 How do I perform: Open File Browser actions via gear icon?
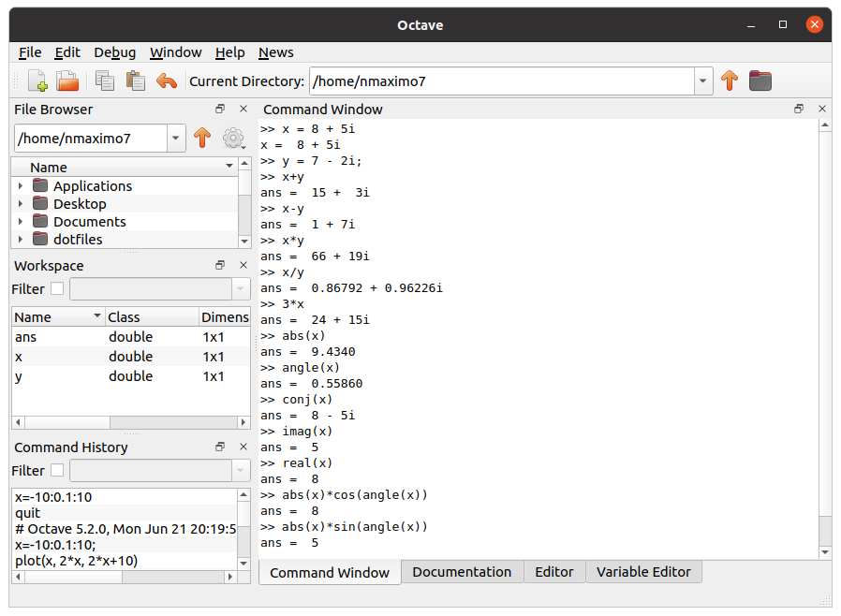[x=232, y=138]
